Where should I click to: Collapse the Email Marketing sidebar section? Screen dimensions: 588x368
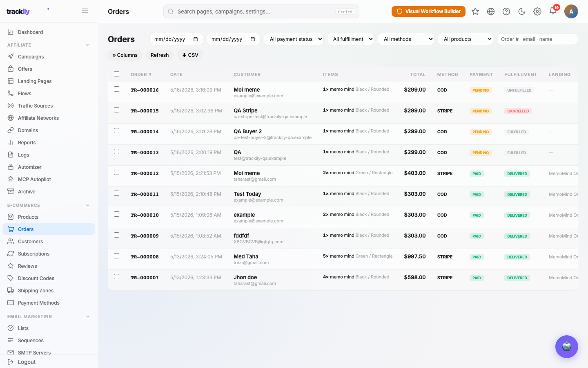(88, 316)
